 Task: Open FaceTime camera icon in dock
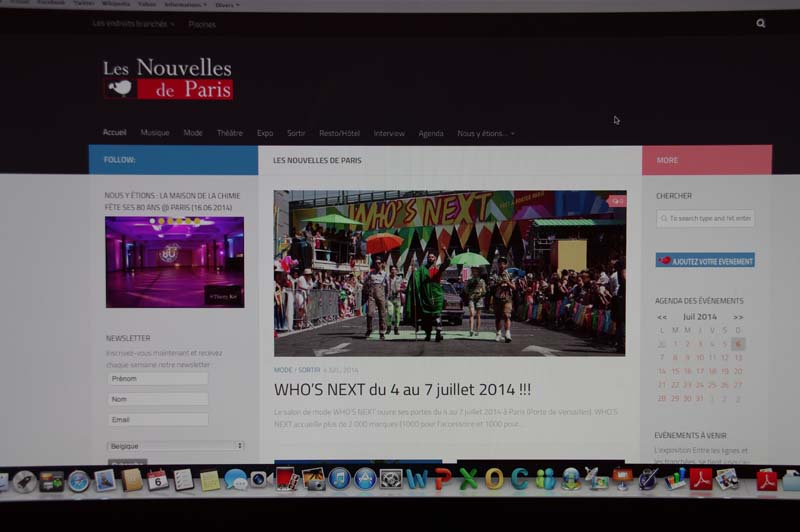[260, 479]
